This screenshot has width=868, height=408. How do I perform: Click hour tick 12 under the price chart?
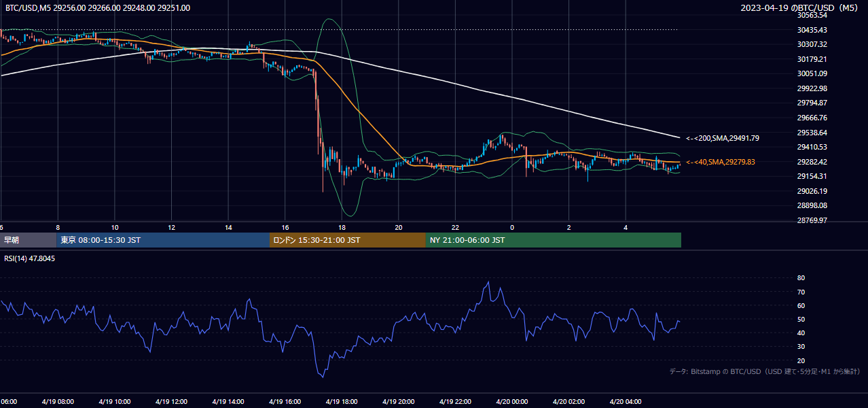[171, 227]
